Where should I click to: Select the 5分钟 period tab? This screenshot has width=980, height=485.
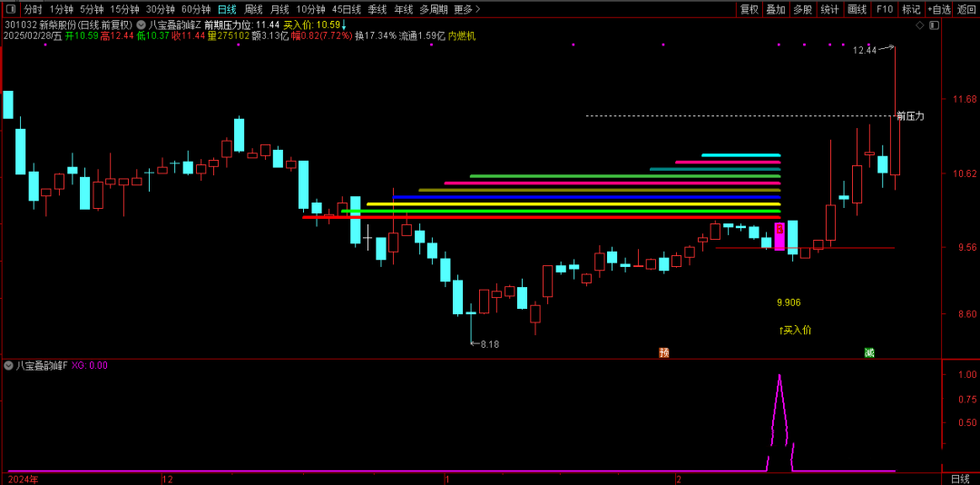tap(92, 9)
